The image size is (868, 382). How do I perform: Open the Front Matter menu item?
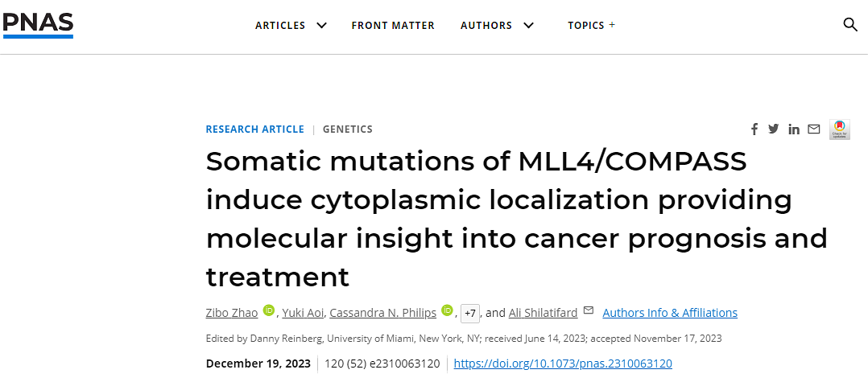pos(393,26)
